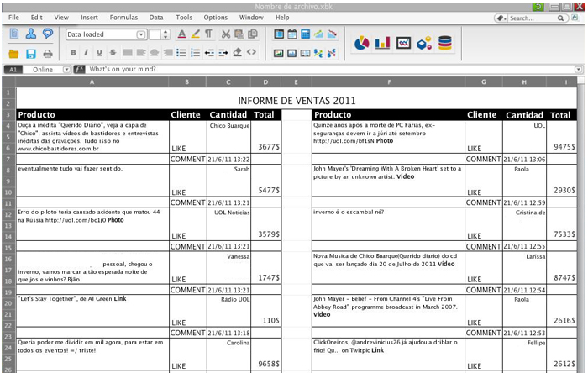Click the blue cube shapes icon
Screen dimensions: 588x373
424,43
